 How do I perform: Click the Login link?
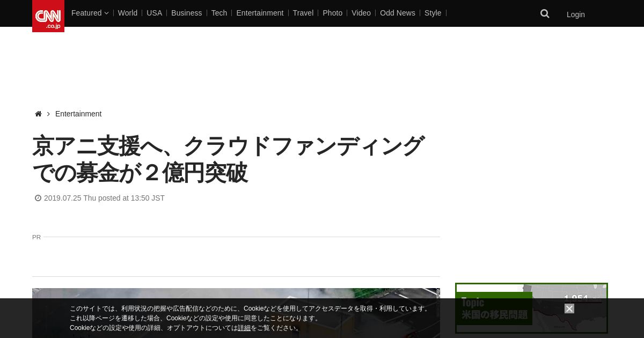[576, 14]
